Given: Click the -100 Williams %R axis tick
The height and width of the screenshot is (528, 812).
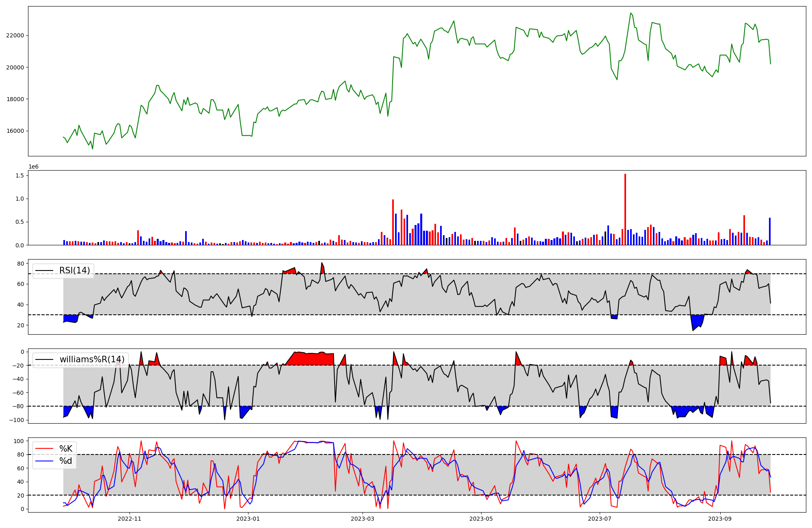Looking at the screenshot, I should (17, 420).
